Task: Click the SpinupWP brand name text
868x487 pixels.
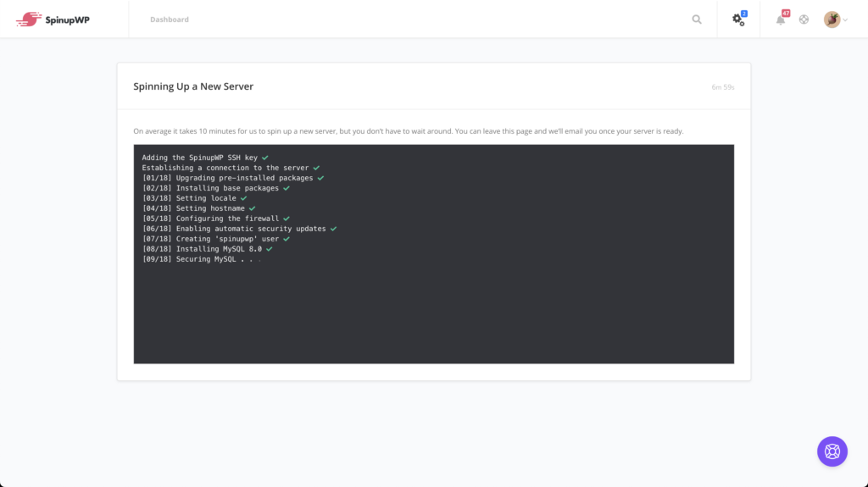Action: tap(67, 20)
